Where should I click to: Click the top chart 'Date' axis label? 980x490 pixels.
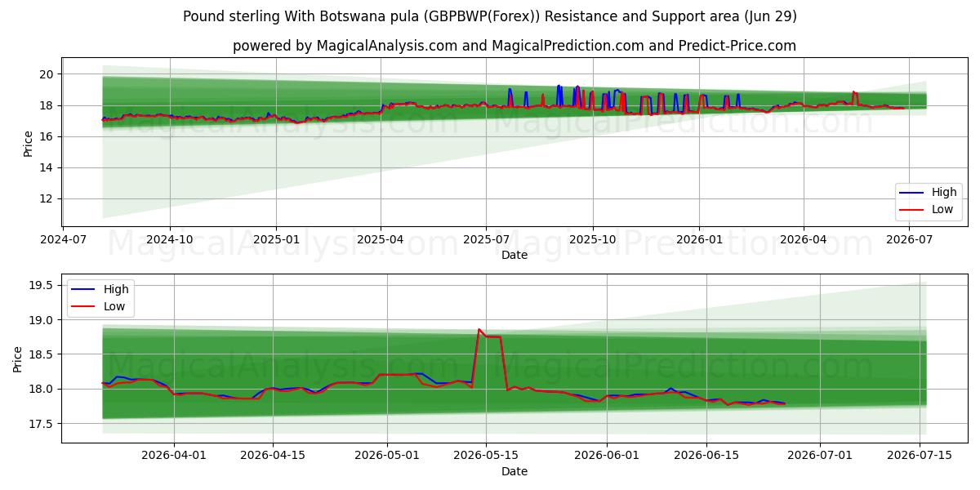click(x=514, y=255)
